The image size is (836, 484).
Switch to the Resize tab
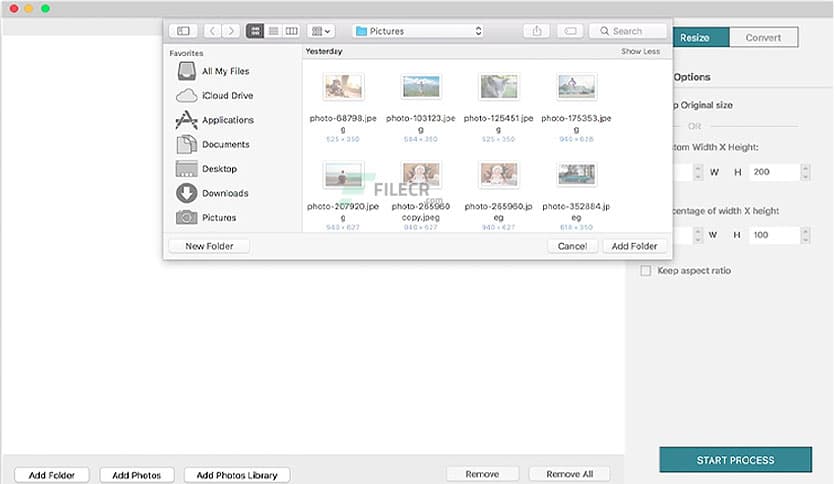701,38
